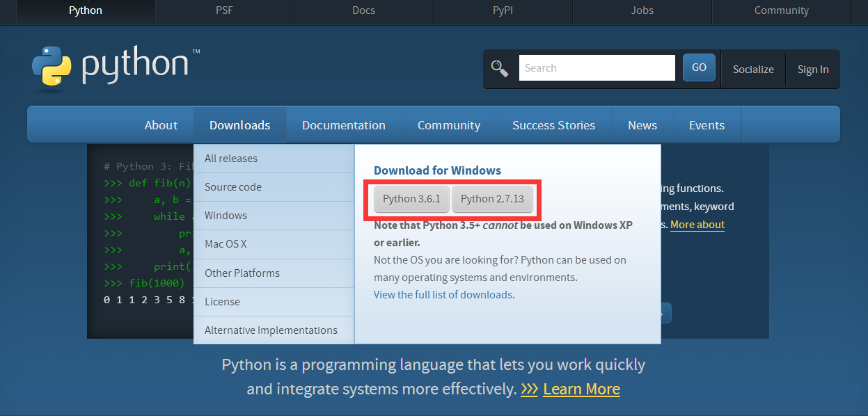Screen dimensions: 868x418
Task: Download Python 2.7.13 for Windows
Action: tap(493, 199)
